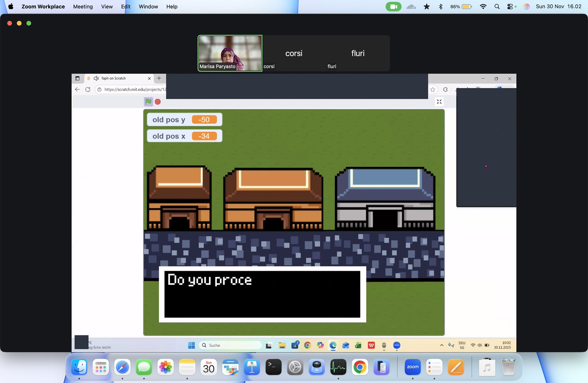Toggle the DEU SG keyboard layout in system tray

click(462, 345)
